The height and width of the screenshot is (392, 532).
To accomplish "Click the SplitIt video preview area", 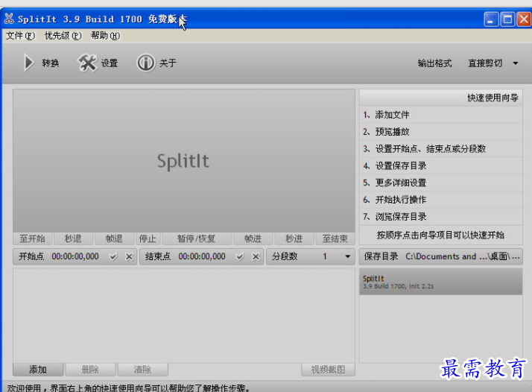I will click(184, 161).
